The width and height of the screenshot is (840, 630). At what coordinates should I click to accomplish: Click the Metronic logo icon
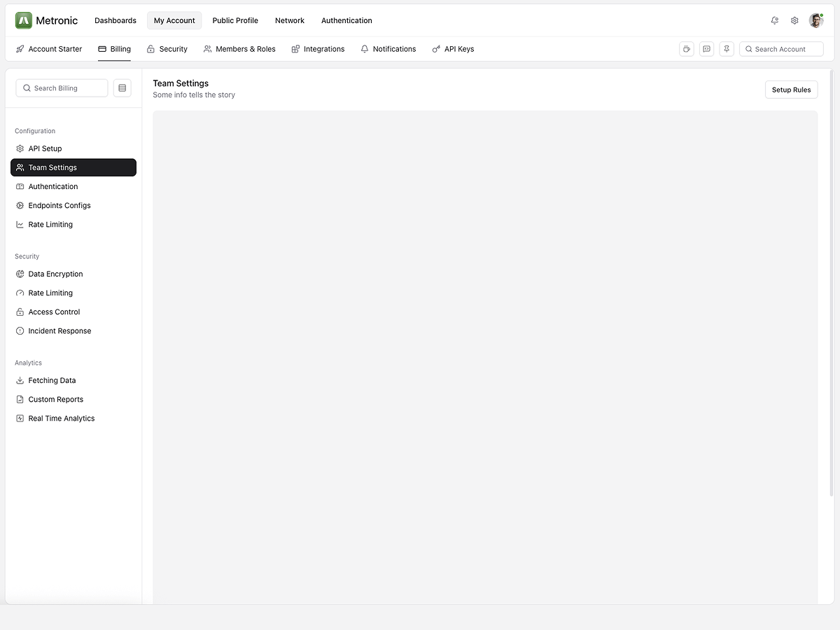pos(24,20)
